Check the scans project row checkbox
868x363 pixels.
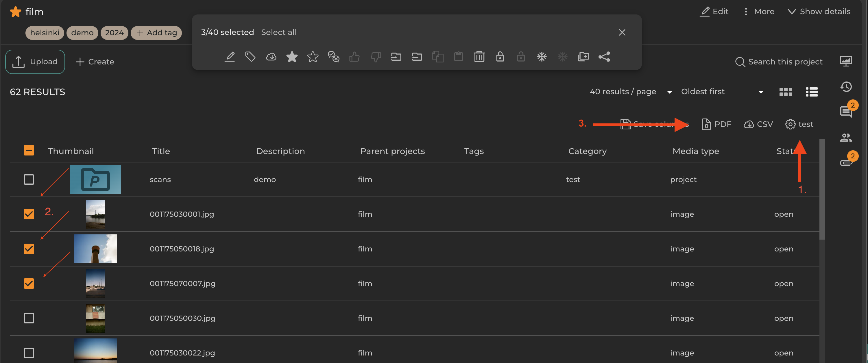click(29, 179)
